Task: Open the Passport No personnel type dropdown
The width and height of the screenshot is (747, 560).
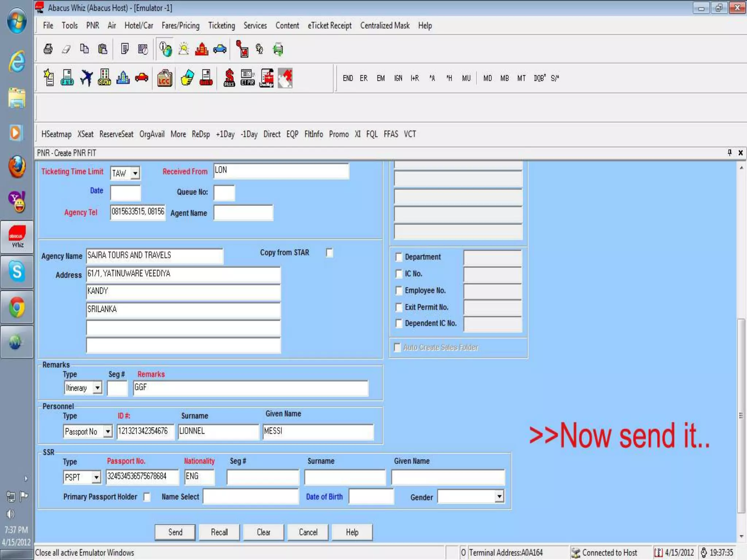Action: pos(108,432)
